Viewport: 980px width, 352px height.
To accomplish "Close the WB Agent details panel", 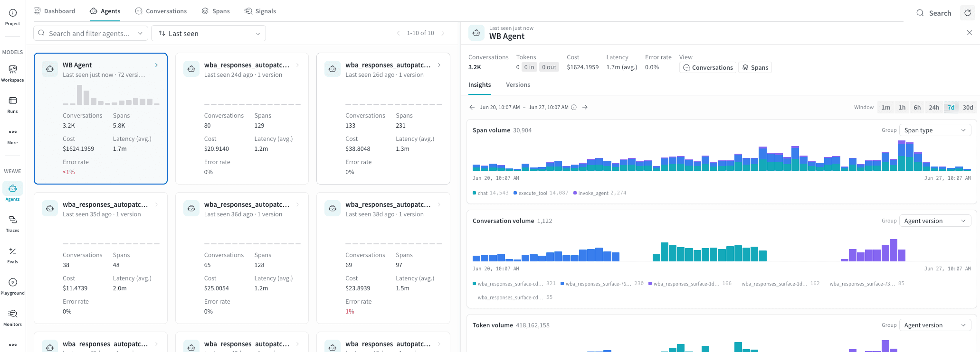I will (x=970, y=33).
